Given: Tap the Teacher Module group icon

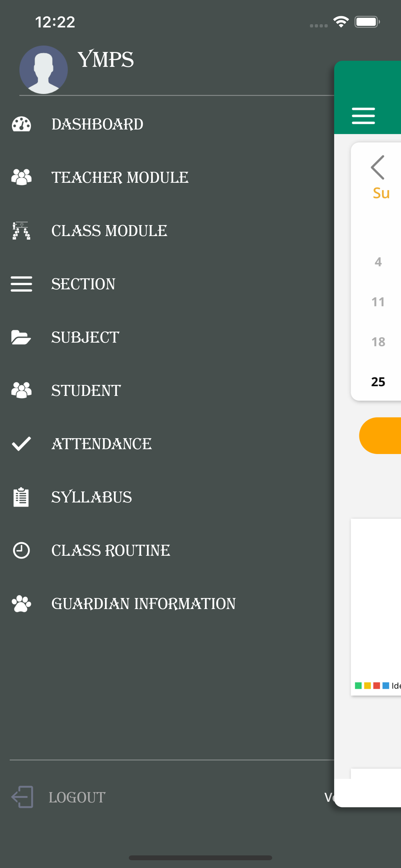Looking at the screenshot, I should (x=22, y=177).
